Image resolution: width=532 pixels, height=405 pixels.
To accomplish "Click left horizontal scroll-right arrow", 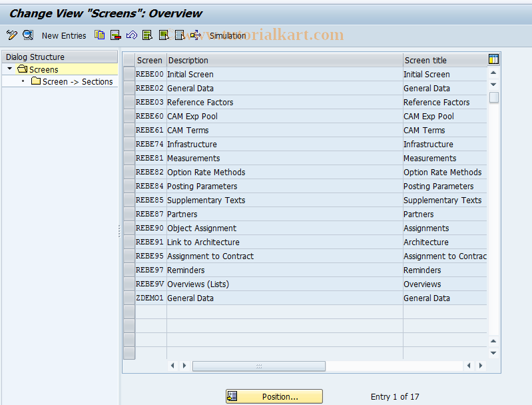I will 184,366.
